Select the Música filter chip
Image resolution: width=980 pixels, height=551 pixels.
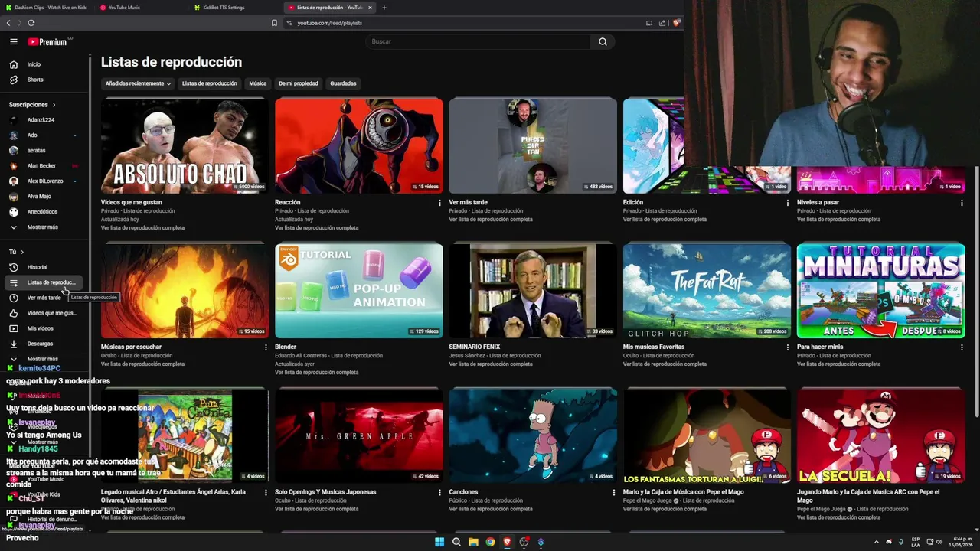click(258, 83)
